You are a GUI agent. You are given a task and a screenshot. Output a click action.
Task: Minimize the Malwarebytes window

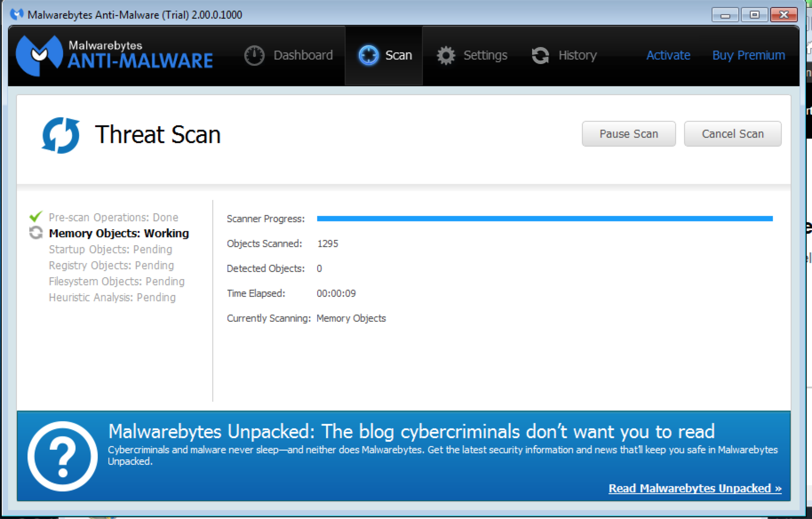pos(725,15)
